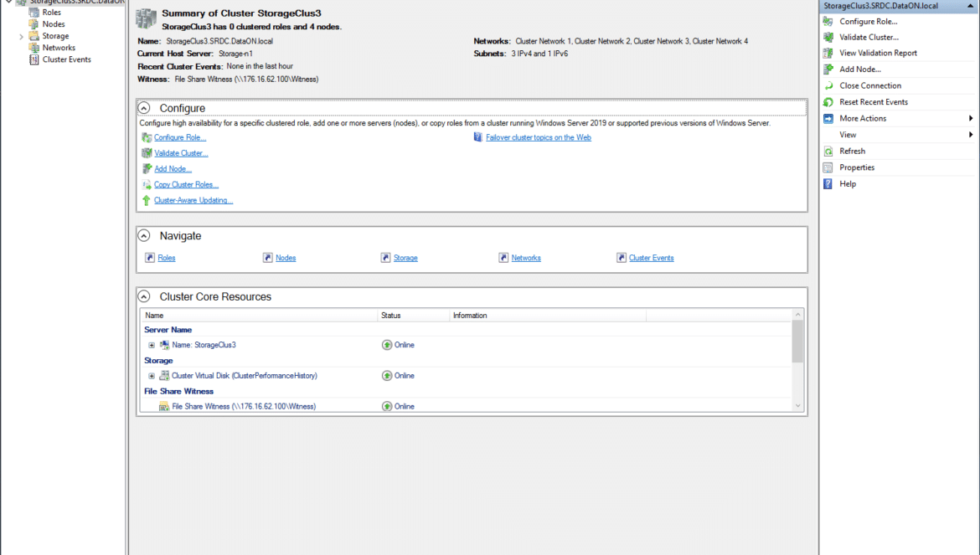Collapse the StorageClus3.SRDC.DataON.local actions header
This screenshot has width=980, height=555.
point(971,6)
